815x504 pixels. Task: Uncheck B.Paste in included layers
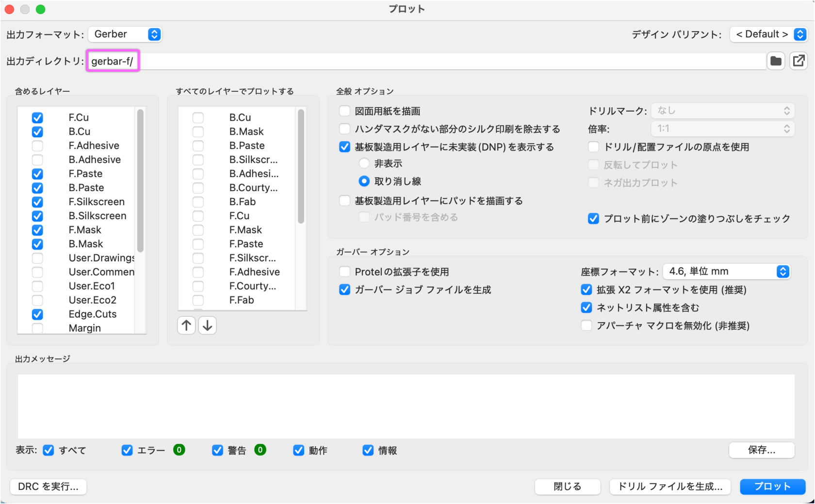(37, 188)
